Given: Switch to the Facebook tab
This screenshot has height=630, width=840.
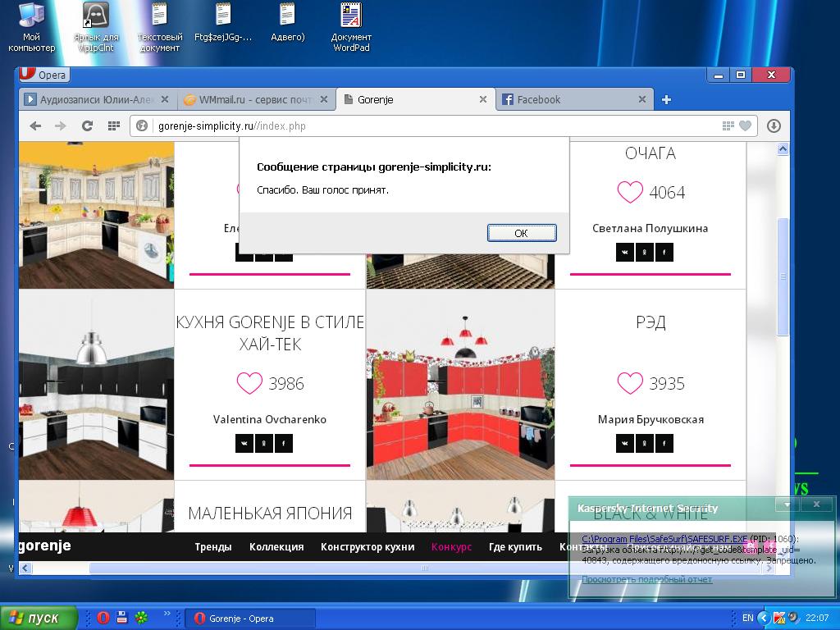Looking at the screenshot, I should click(x=575, y=99).
